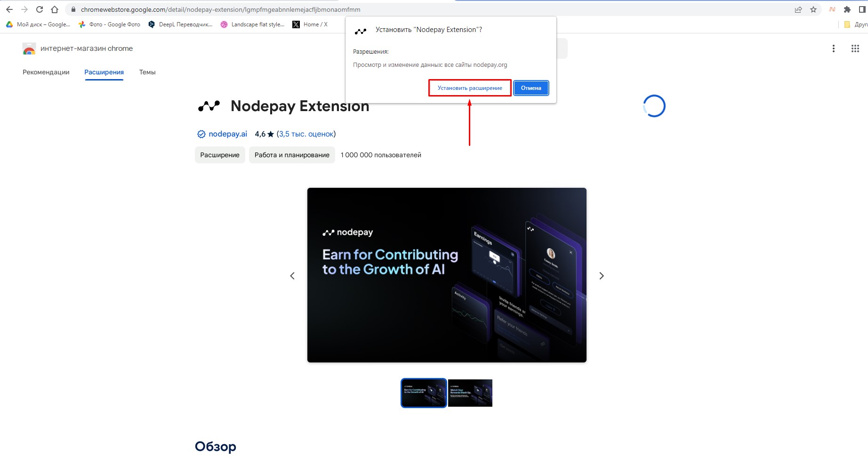
Task: Toggle the browser side panel icon
Action: (x=862, y=9)
